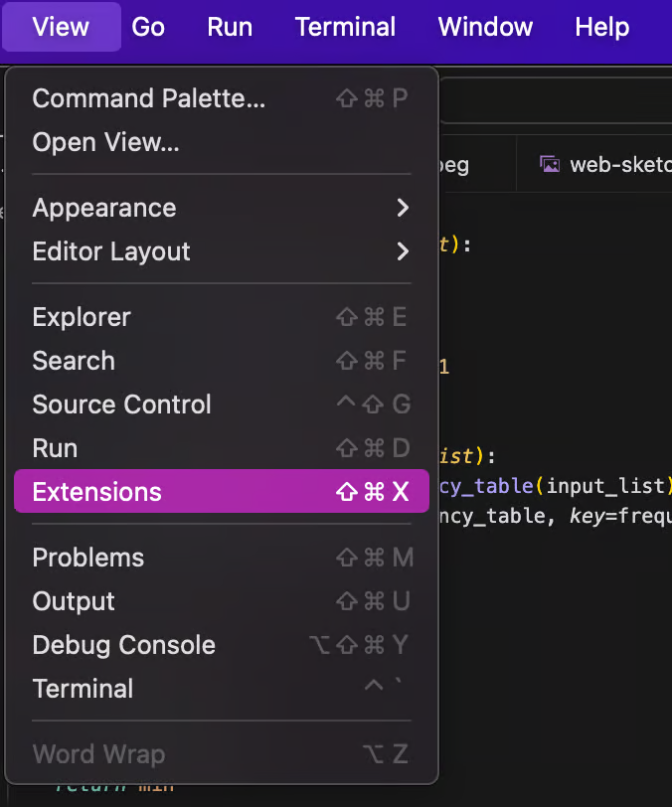This screenshot has width=672, height=807.
Task: Toggle Word Wrap menu option
Action: 98,754
